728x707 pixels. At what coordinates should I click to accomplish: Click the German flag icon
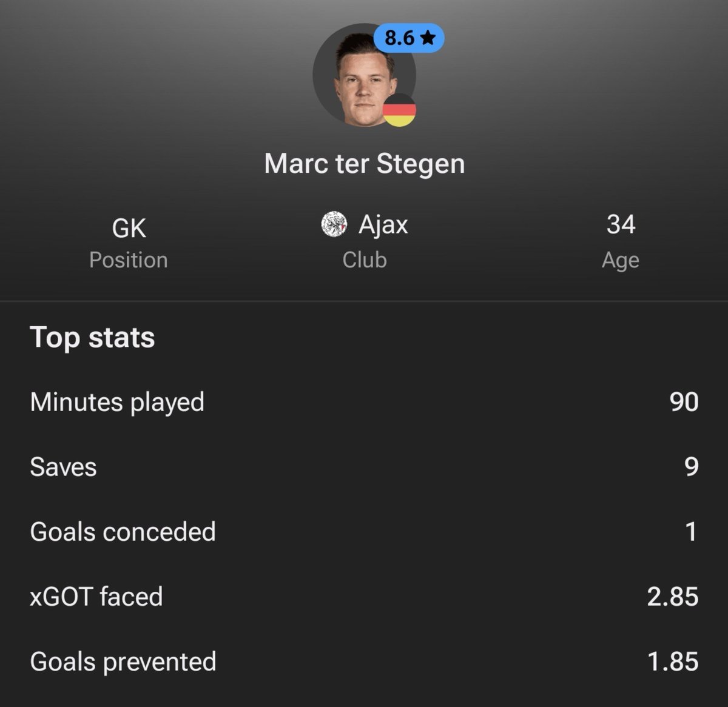tap(399, 110)
